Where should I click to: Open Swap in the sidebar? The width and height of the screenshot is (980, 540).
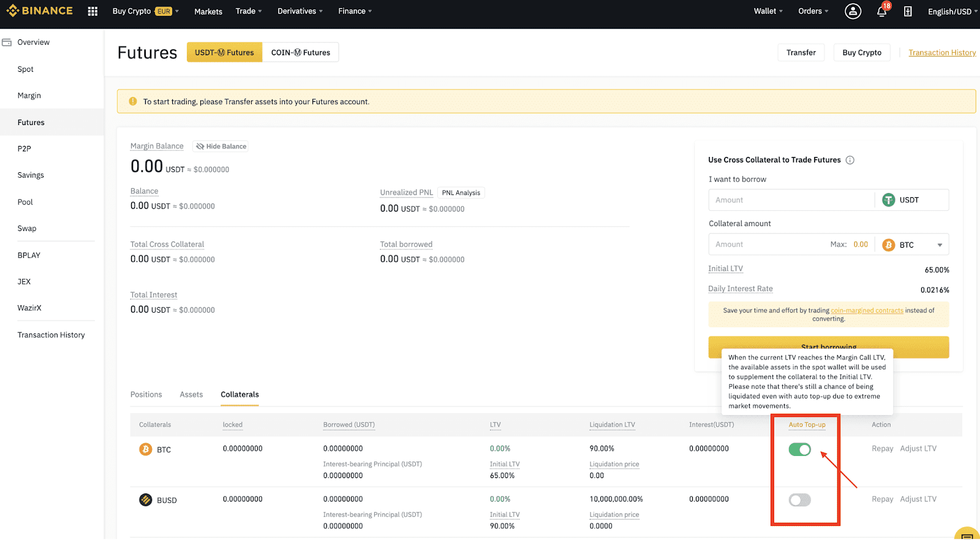click(27, 229)
